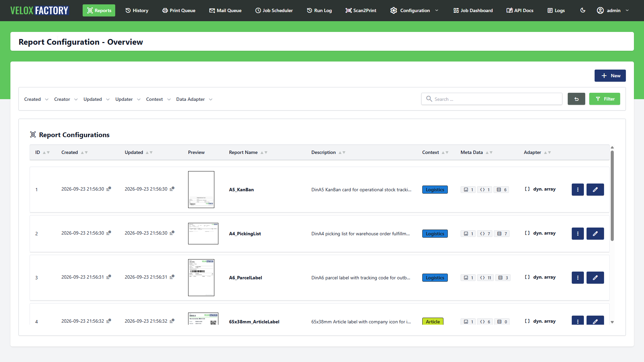Click the info icon beside A6_ParcelLabel updated date
The image size is (644, 362).
coord(172,277)
